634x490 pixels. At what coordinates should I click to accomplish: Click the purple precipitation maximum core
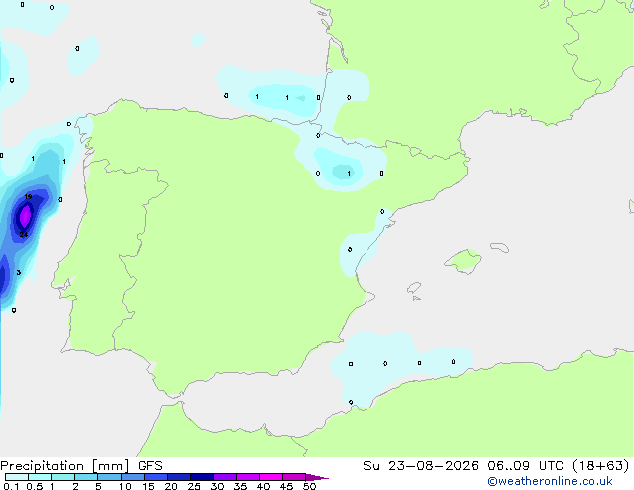(x=25, y=215)
